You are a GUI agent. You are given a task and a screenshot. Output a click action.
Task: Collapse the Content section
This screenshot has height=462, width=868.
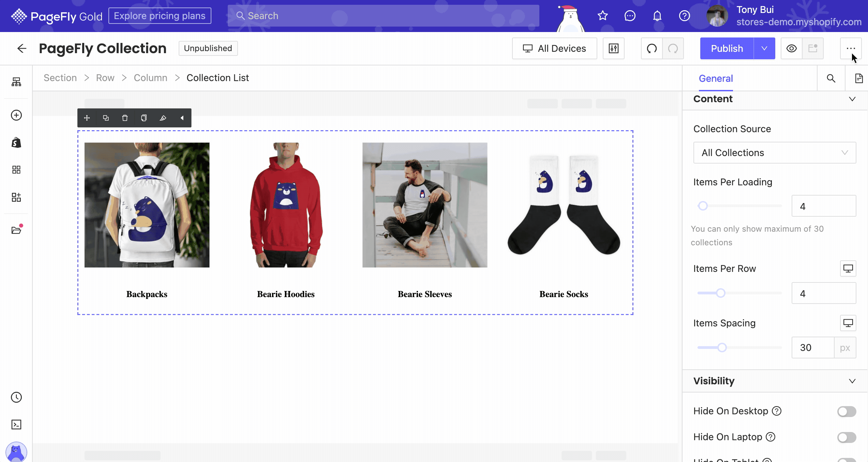tap(852, 99)
